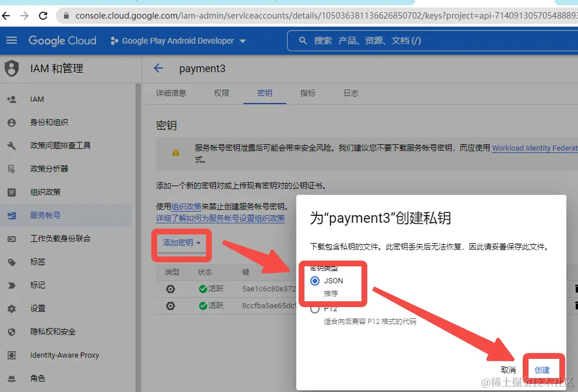Image resolution: width=578 pixels, height=392 pixels.
Task: Reload the page with the refresh icon
Action: coord(43,16)
